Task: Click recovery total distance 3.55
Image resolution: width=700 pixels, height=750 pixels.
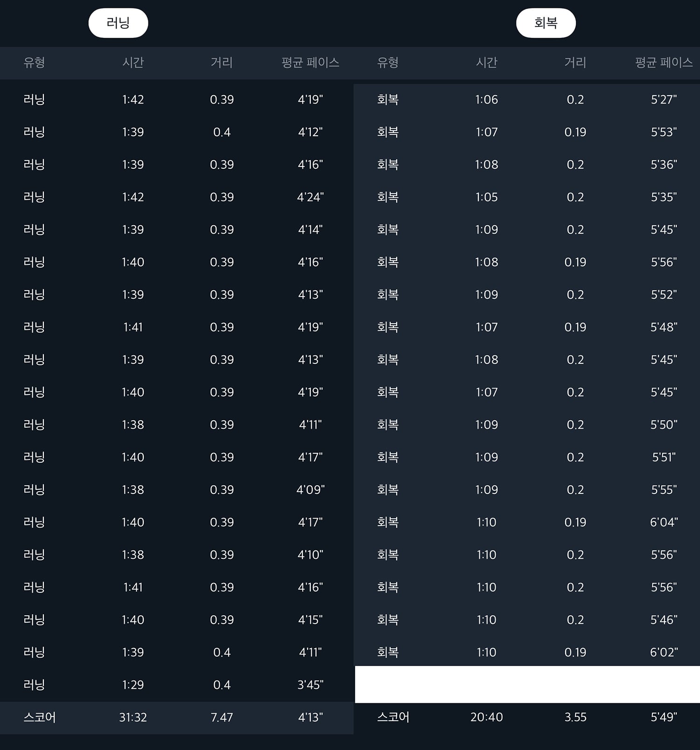Action: tap(575, 717)
